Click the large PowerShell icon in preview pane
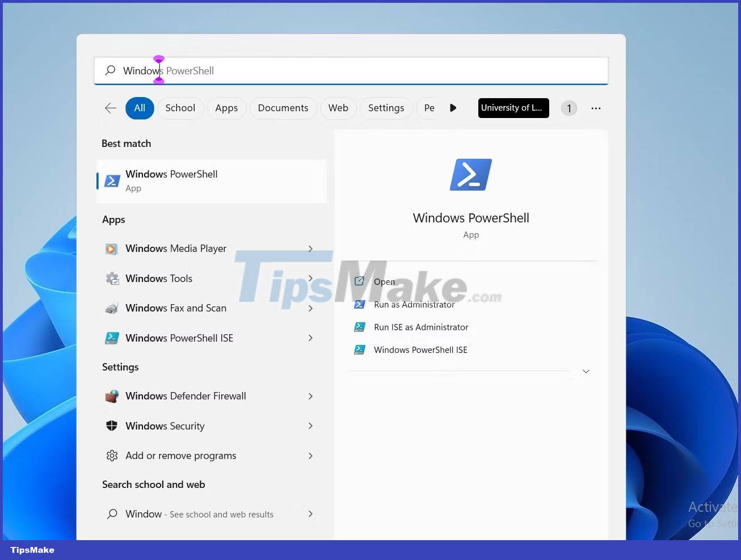 470,174
